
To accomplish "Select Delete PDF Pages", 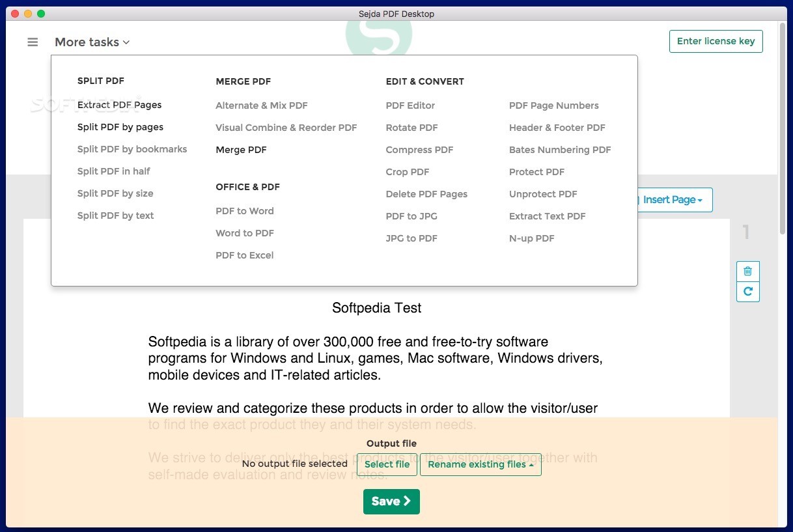I will [x=426, y=194].
